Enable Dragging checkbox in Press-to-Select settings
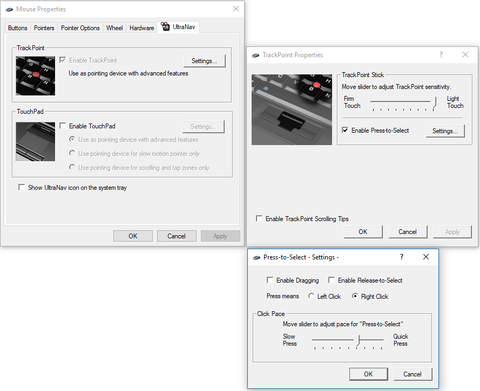This screenshot has height=391, width=480. tap(270, 280)
